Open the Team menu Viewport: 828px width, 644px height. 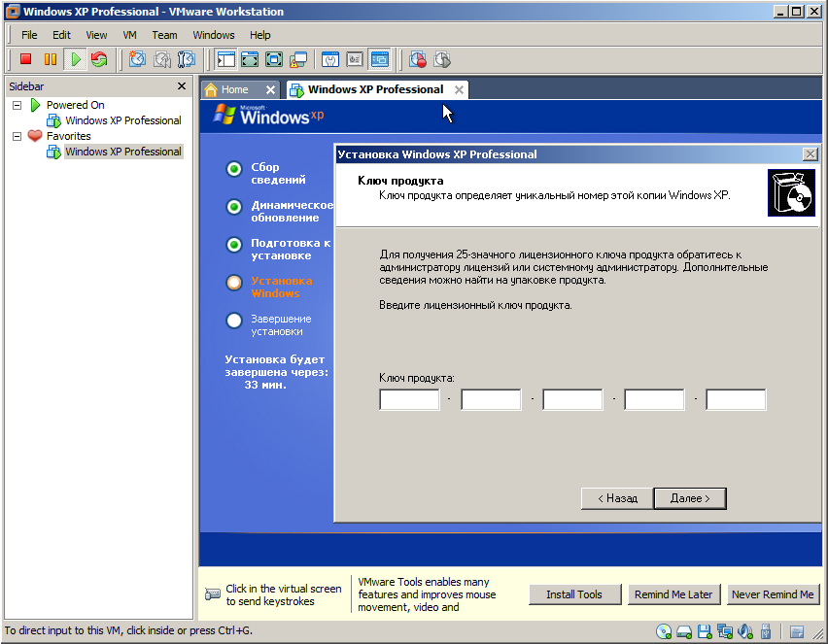(x=164, y=35)
